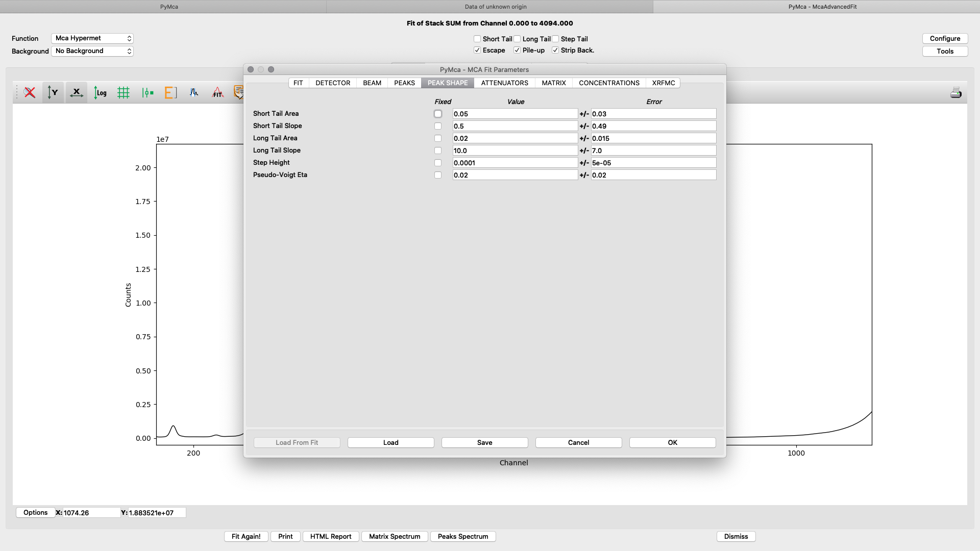The image size is (980, 551).
Task: Click the Fit Again! button
Action: (x=246, y=536)
